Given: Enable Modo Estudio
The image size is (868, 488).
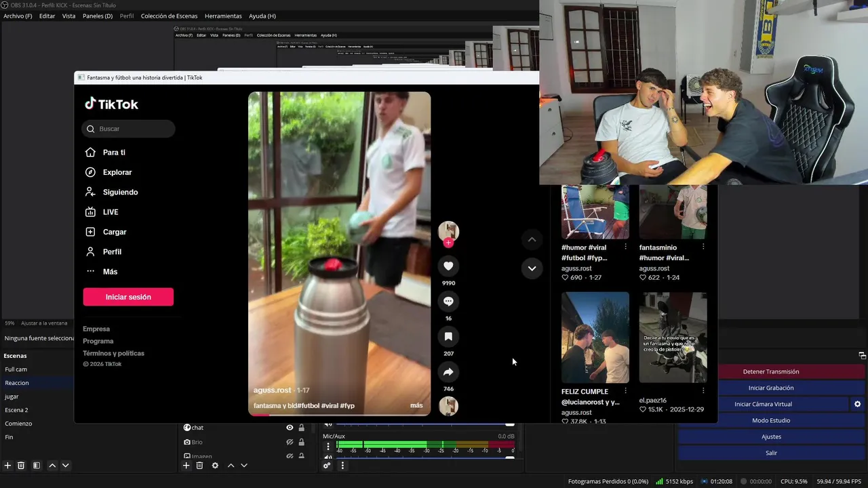Looking at the screenshot, I should tap(771, 420).
